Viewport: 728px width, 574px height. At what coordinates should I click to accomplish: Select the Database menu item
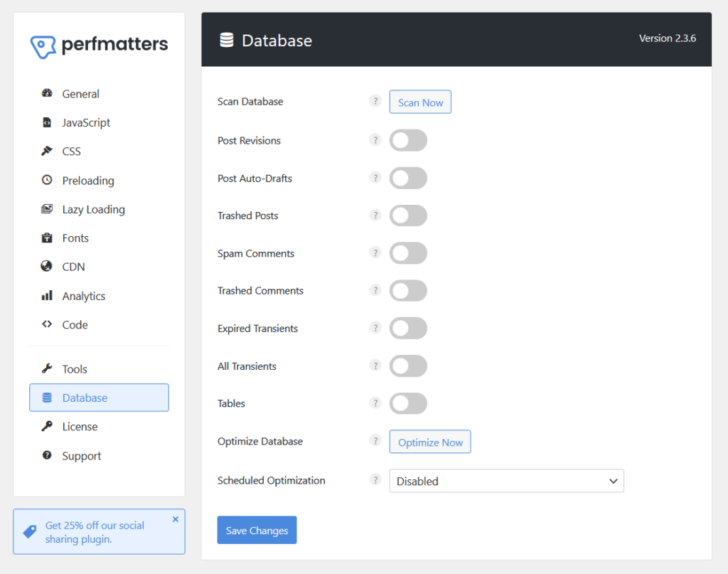coord(100,398)
